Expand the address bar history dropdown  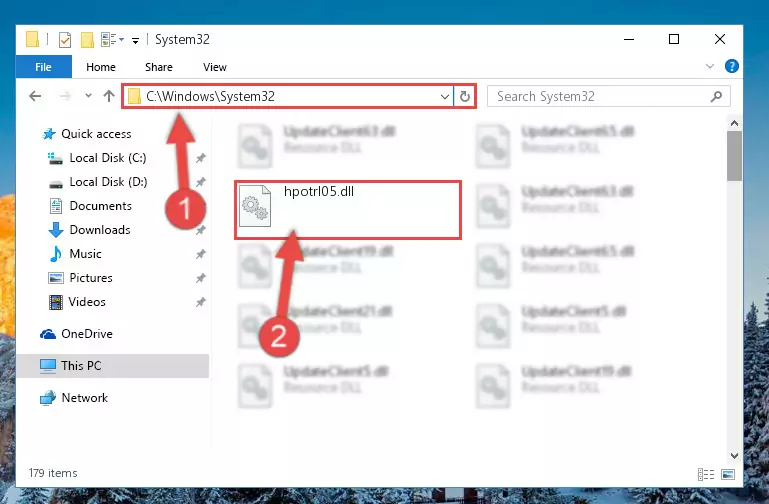click(x=444, y=97)
